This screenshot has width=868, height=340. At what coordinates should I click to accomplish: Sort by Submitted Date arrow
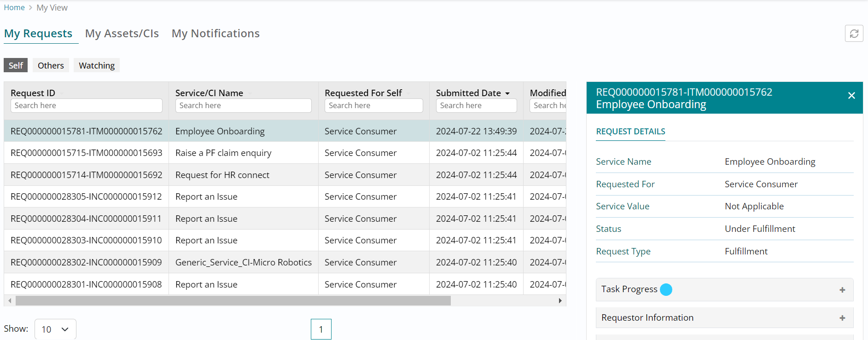[507, 93]
